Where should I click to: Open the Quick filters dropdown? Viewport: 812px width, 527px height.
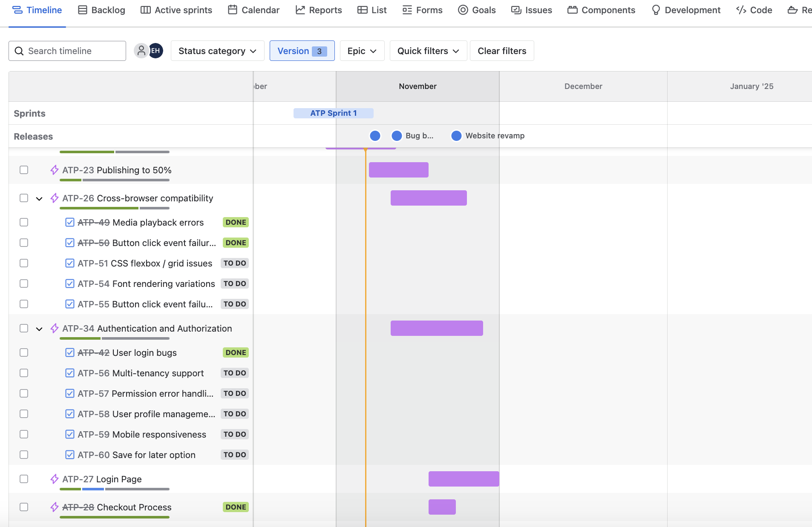(x=428, y=51)
